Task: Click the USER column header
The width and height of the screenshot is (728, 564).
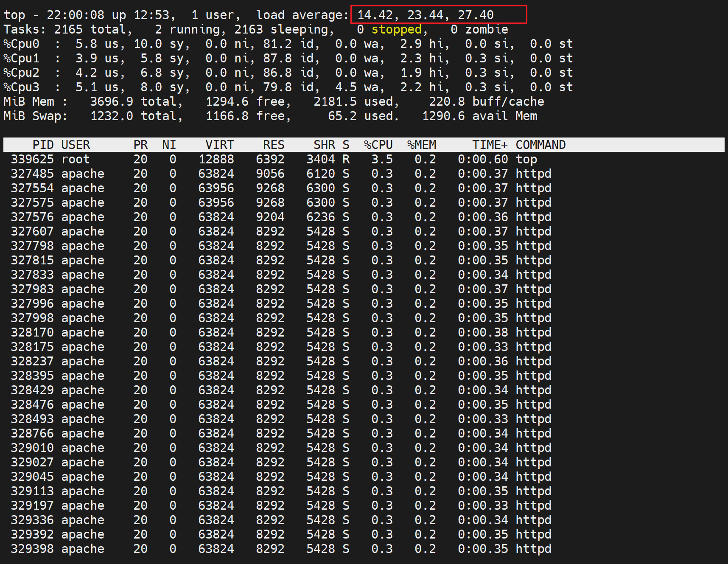Action: [76, 145]
